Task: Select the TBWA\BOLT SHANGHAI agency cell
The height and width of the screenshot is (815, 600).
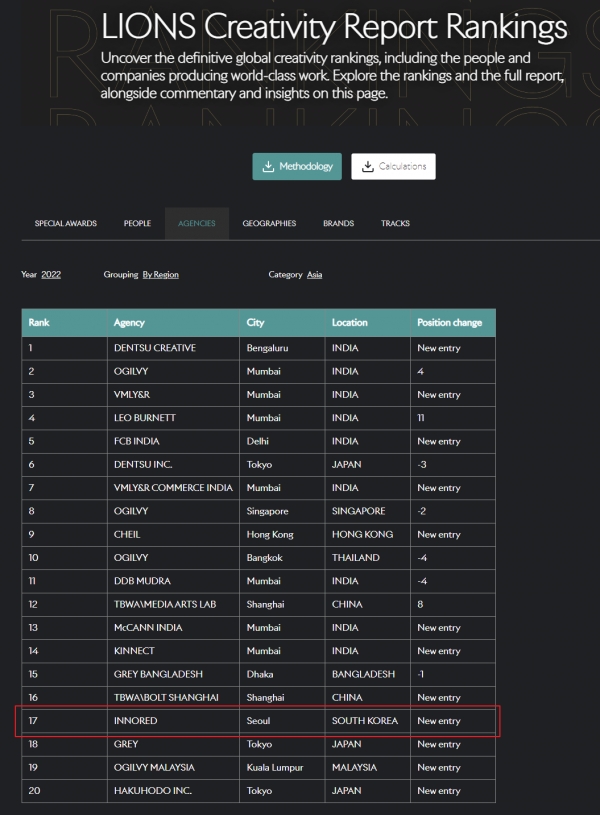Action: [173, 697]
